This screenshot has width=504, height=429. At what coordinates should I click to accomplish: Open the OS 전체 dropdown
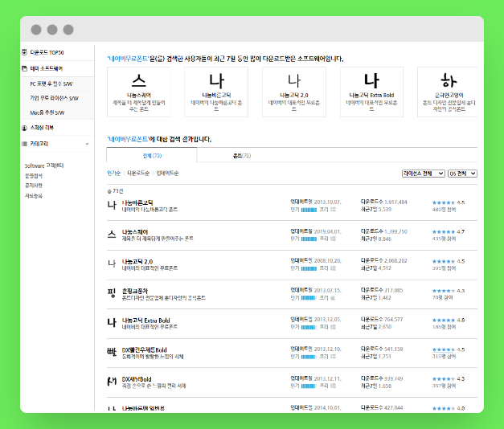click(x=462, y=174)
